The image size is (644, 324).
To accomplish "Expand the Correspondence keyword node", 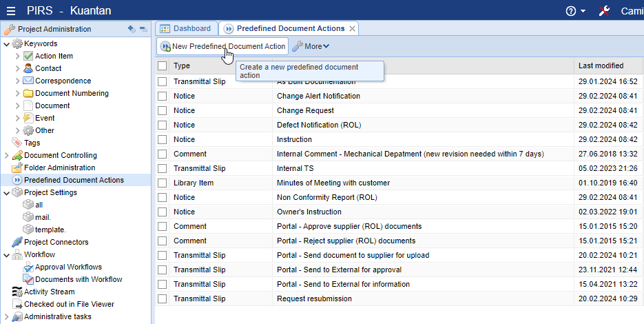I will tap(18, 81).
